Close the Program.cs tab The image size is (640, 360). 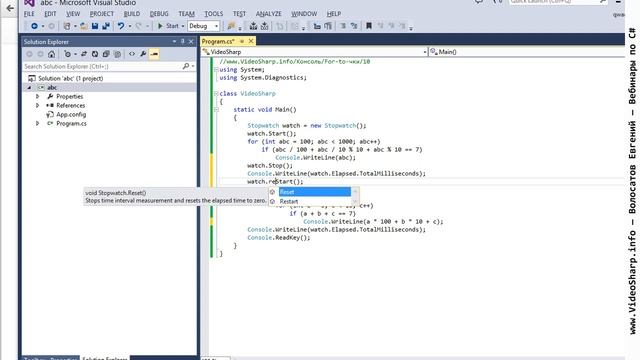tap(251, 41)
